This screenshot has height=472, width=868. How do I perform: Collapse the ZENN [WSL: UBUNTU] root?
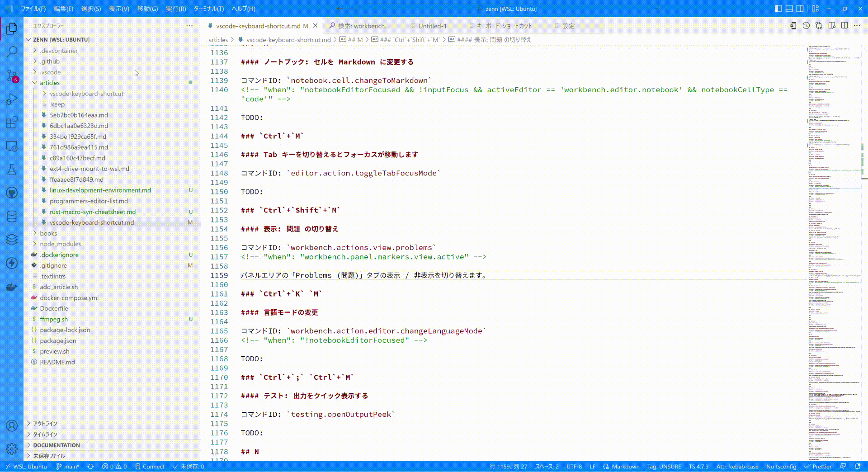click(112, 40)
